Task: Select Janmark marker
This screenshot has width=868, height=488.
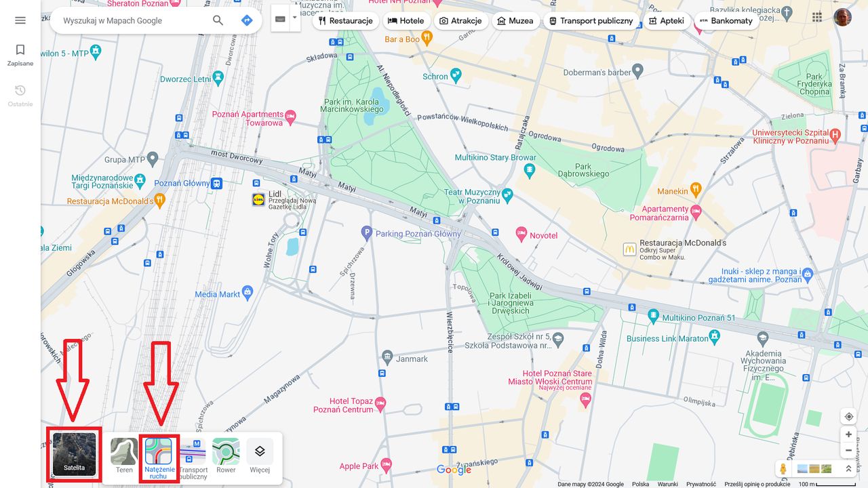Action: click(x=387, y=358)
